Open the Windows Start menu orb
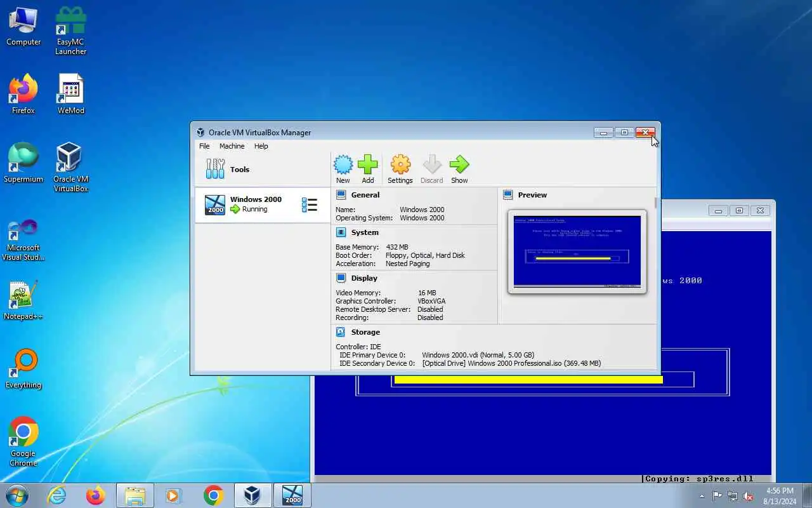 pos(17,495)
